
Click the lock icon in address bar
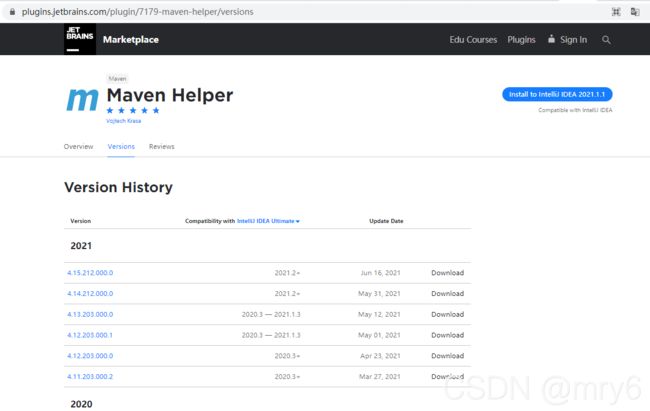tap(12, 12)
